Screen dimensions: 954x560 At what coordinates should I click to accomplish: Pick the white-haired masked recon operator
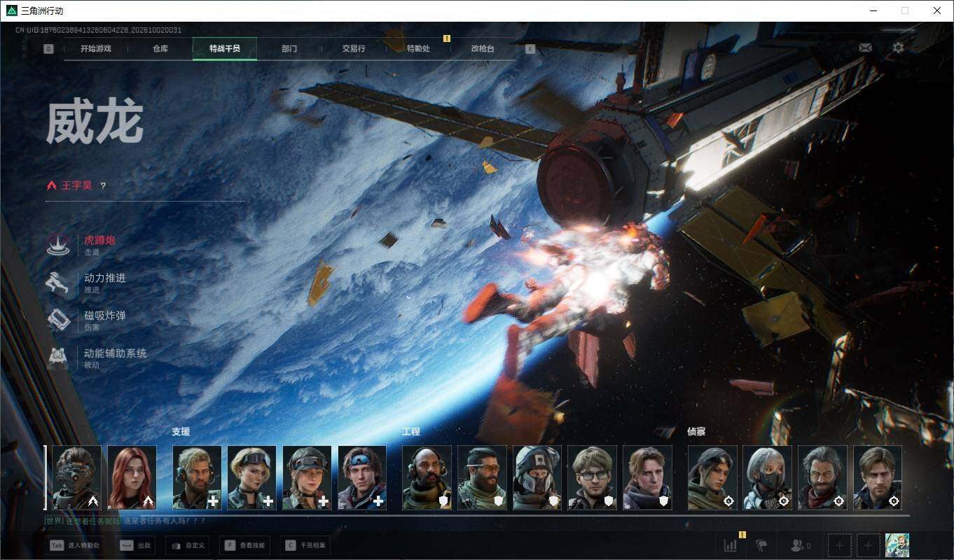768,477
